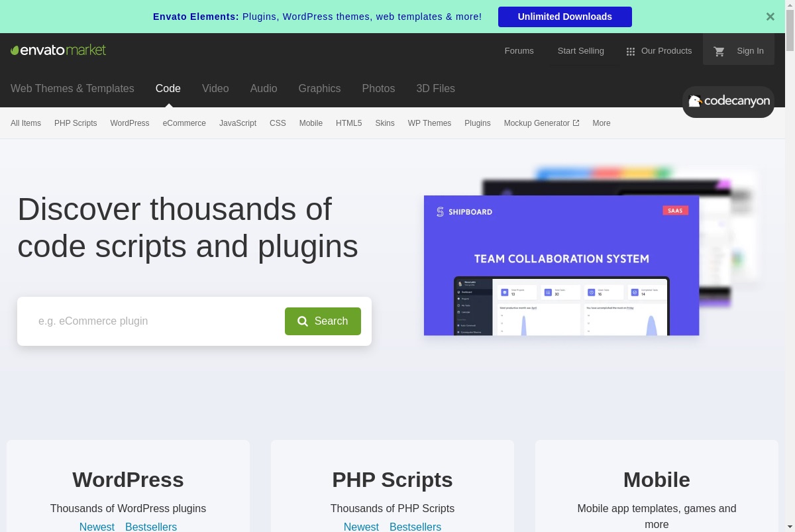Switch to Web Themes & Templates tab
This screenshot has height=532, width=795.
[72, 88]
